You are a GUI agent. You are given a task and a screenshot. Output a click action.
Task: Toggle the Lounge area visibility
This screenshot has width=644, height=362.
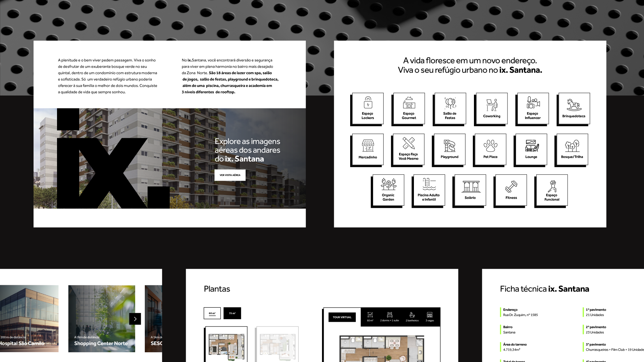(532, 149)
